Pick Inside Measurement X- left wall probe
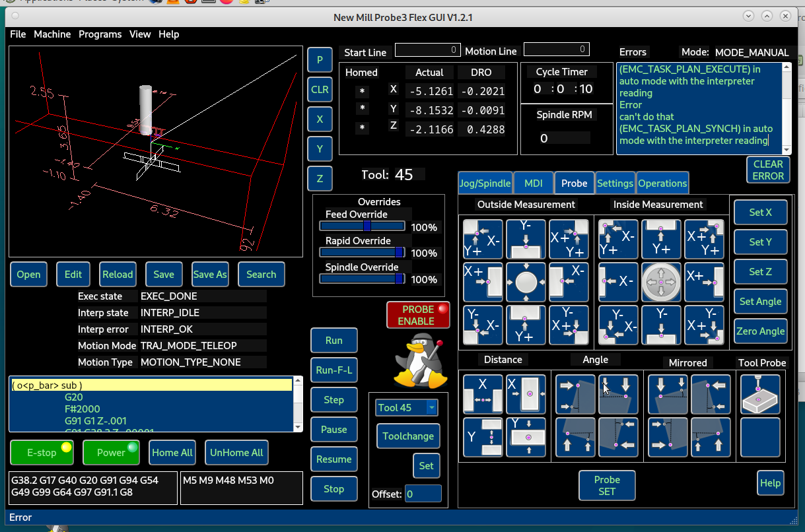This screenshot has height=532, width=805. 618,282
